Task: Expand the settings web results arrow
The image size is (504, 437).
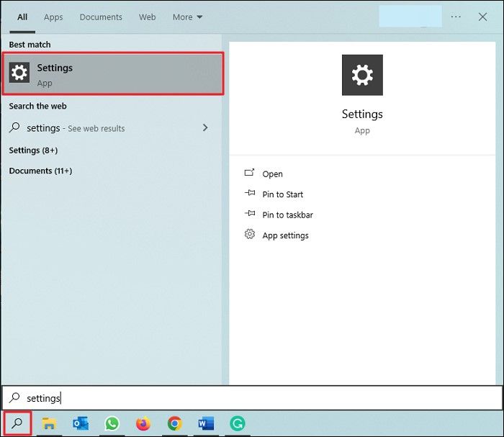Action: pos(205,127)
